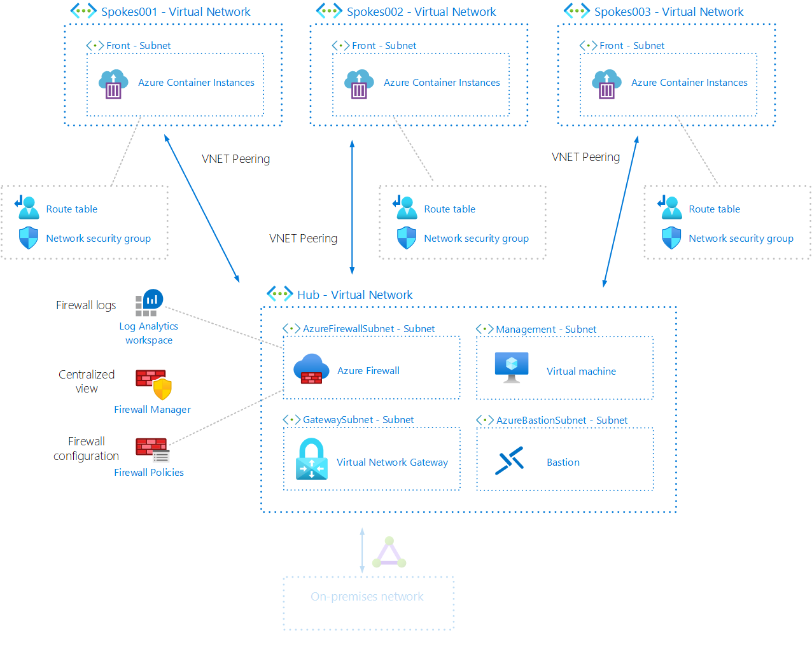Viewport: 812px width, 654px height.
Task: Click the Spokes003 virtual network icon
Action: point(577,11)
